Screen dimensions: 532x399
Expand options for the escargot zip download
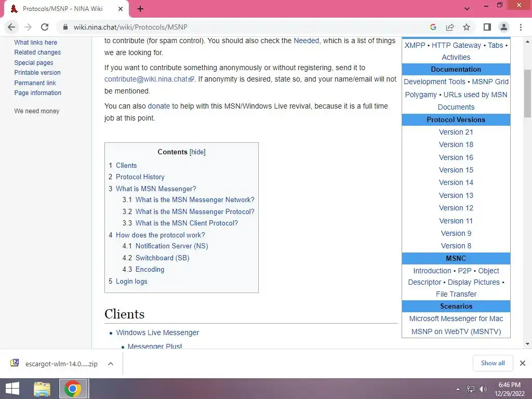coord(111,364)
